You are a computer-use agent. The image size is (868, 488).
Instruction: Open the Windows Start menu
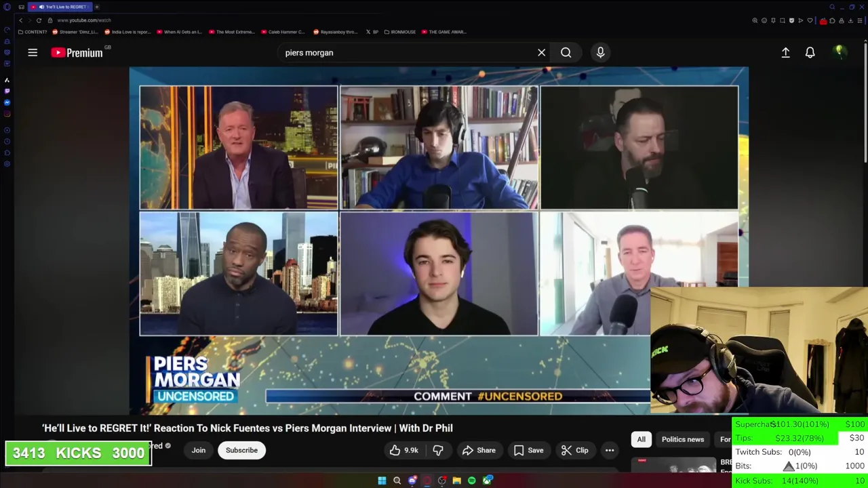click(x=382, y=481)
